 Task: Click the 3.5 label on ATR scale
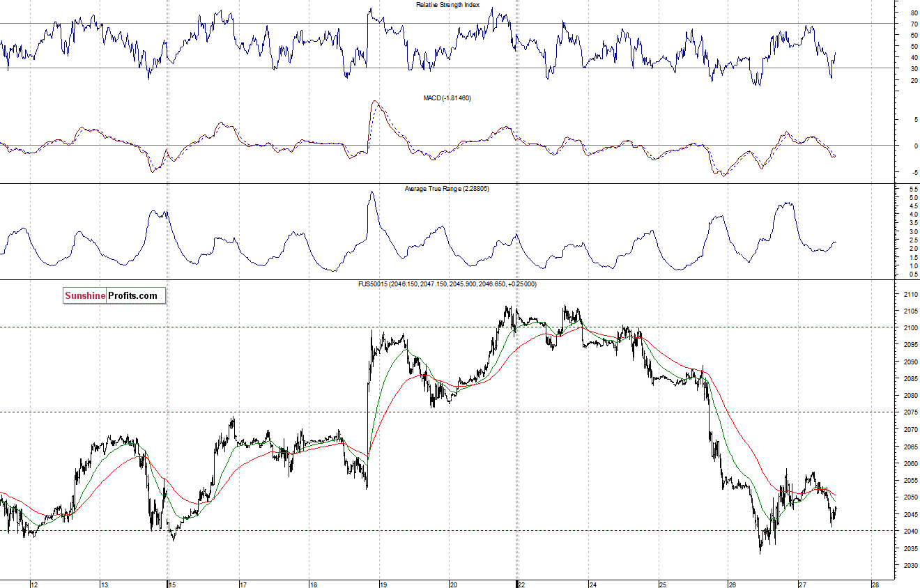click(912, 223)
